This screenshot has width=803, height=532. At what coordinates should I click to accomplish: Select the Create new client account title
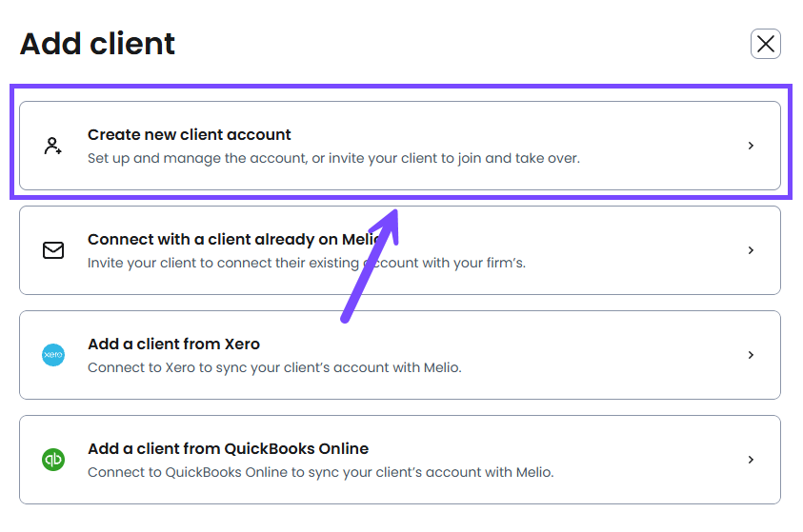point(190,134)
